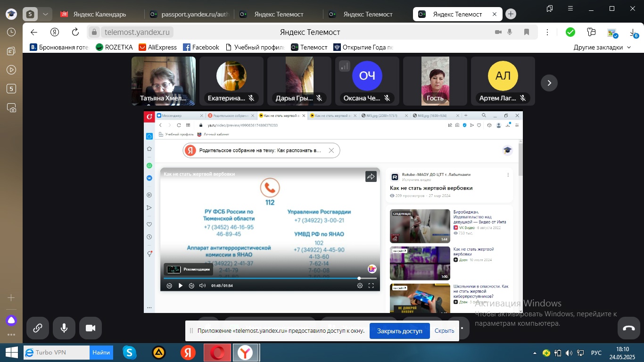Image resolution: width=644 pixels, height=362 pixels.
Task: Turn off camera in Telemost call controls
Action: pyautogui.click(x=91, y=328)
